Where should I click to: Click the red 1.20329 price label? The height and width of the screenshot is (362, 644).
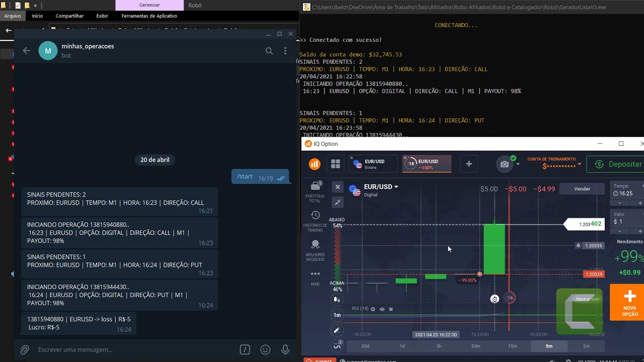[x=594, y=274]
